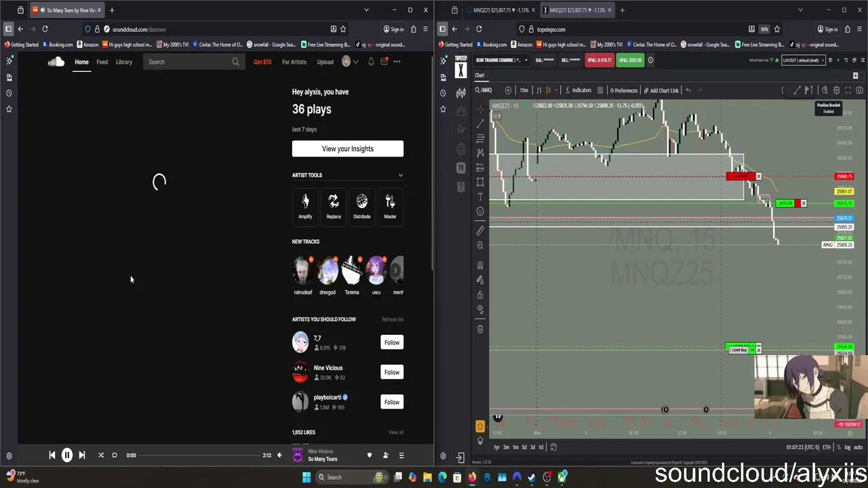Open the SoundCloud Feed tab
868x488 pixels.
[102, 62]
